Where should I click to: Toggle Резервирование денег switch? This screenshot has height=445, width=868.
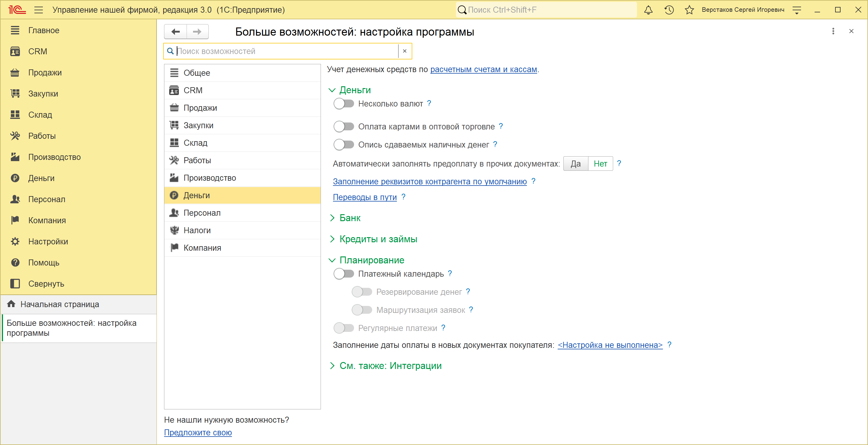coord(362,292)
